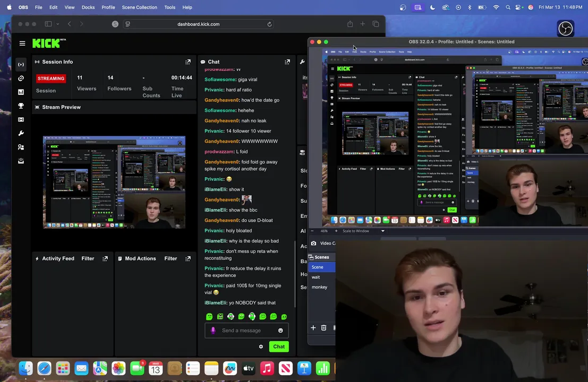Open Mod Actions Filter
Image resolution: width=588 pixels, height=382 pixels.
click(x=171, y=258)
